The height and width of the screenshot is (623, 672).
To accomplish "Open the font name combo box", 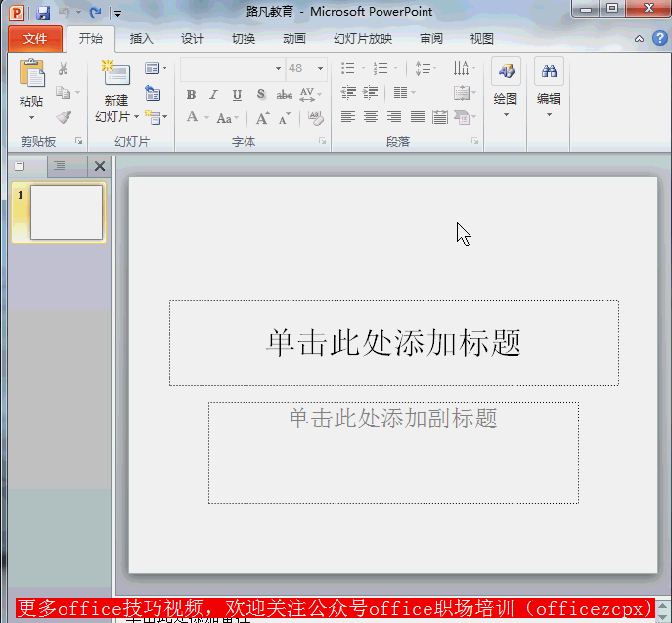I will (x=232, y=68).
